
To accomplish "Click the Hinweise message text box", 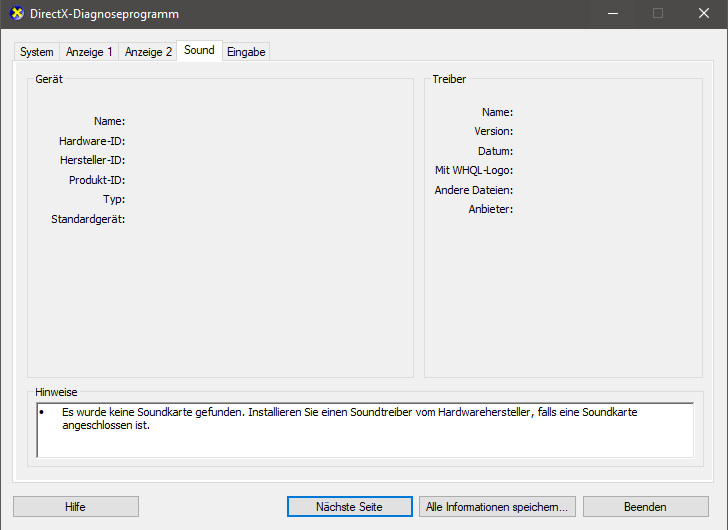I will 365,430.
